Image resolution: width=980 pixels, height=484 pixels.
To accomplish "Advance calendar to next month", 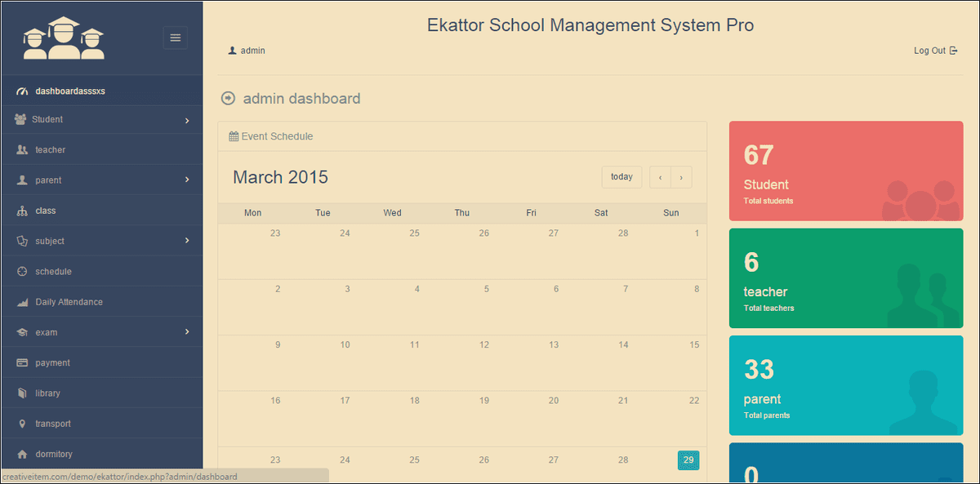I will [681, 177].
